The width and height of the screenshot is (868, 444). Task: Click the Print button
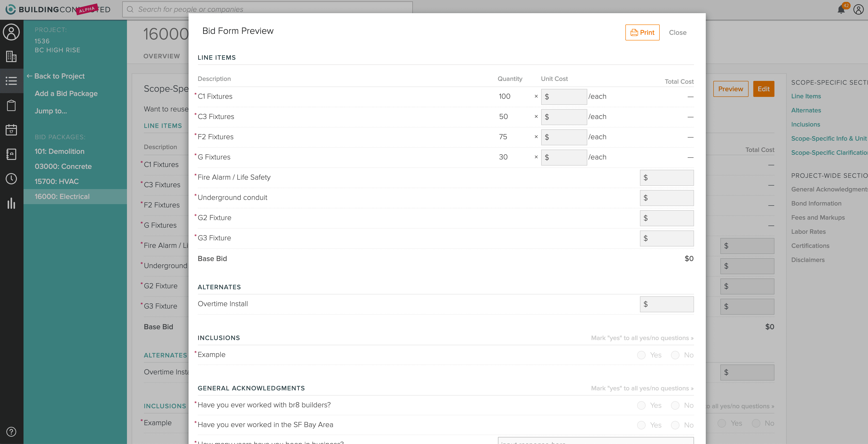[x=642, y=32]
